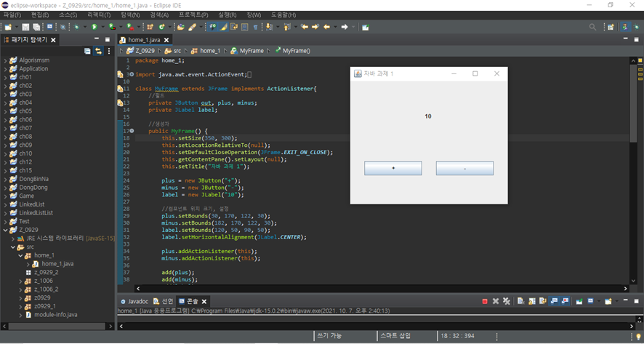
Task: Click the Open Perspective icon
Action: [x=611, y=27]
